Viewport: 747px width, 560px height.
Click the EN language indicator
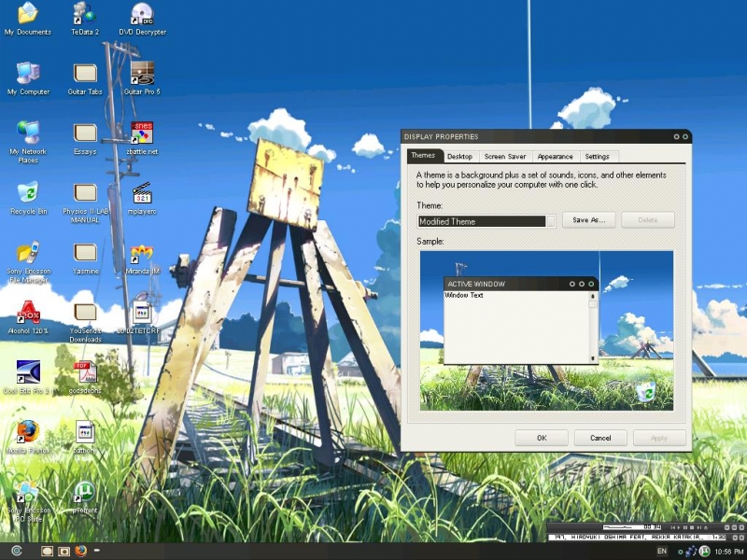coord(662,551)
